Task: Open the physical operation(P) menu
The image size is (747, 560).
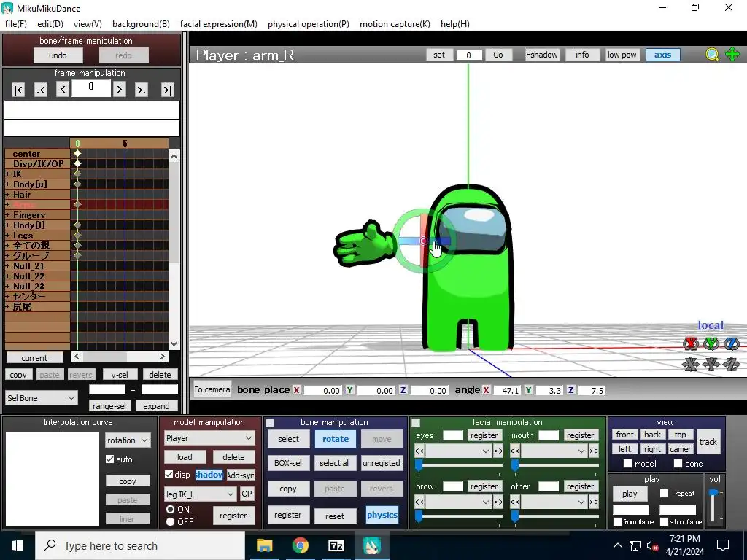Action: tap(309, 24)
